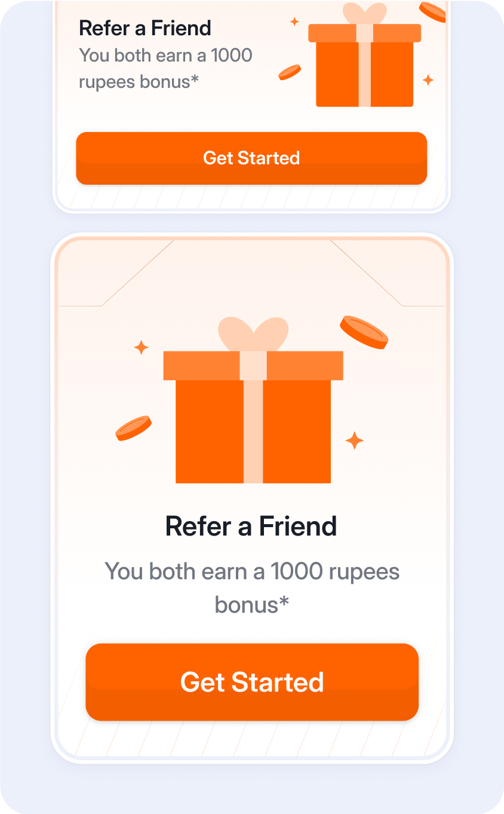Click the Get Started button in the upper card

(x=251, y=158)
